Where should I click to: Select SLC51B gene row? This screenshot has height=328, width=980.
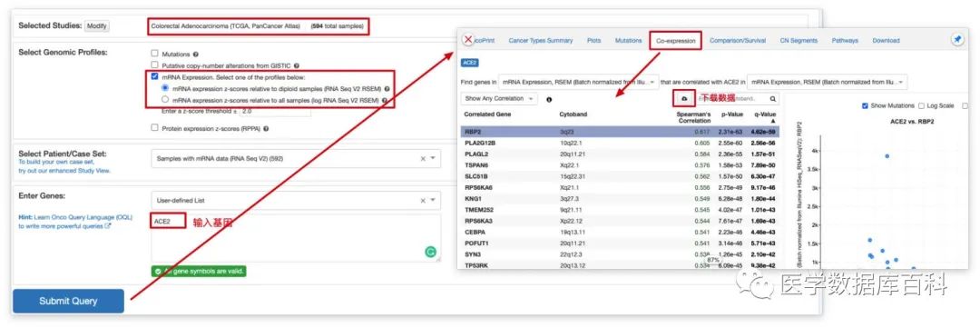coord(620,176)
